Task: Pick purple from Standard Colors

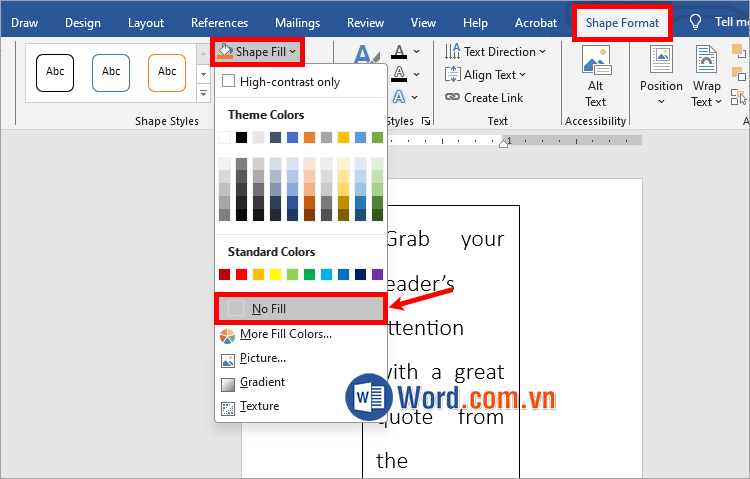Action: pyautogui.click(x=377, y=274)
